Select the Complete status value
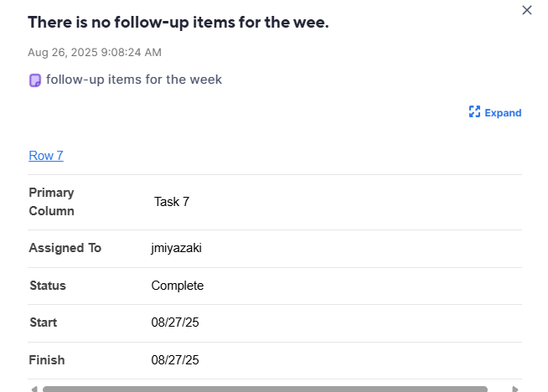The height and width of the screenshot is (392, 548). pos(177,286)
